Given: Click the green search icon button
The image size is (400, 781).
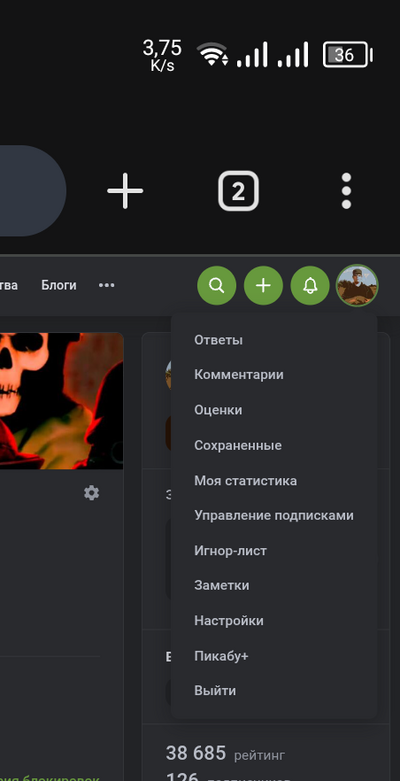Looking at the screenshot, I should tap(217, 285).
